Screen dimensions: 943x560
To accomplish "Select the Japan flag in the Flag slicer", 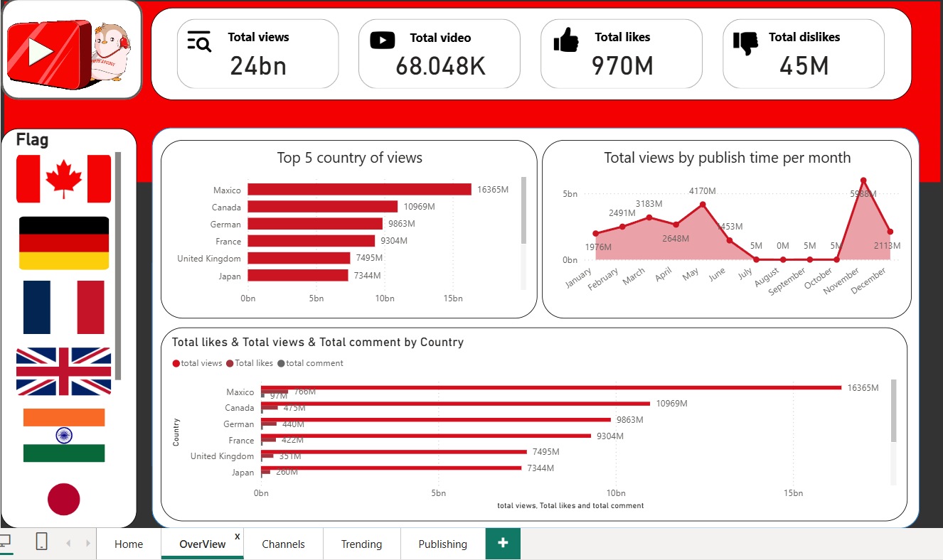I will [x=63, y=499].
